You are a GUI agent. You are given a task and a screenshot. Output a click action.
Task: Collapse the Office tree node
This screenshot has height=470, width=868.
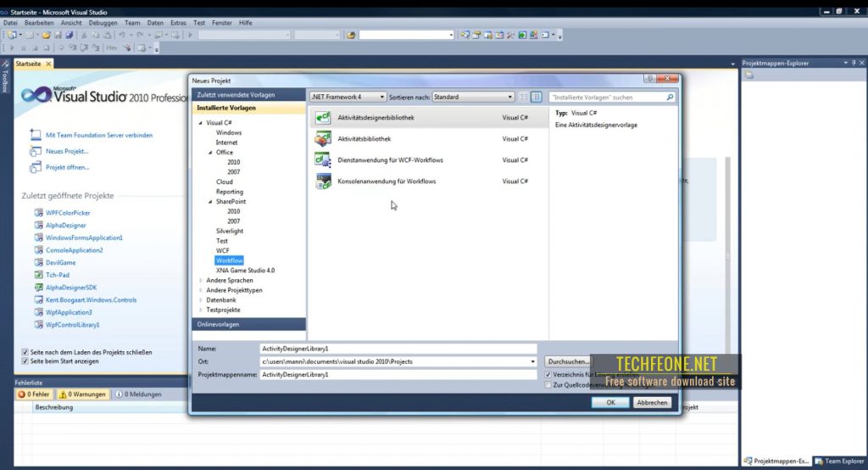210,153
